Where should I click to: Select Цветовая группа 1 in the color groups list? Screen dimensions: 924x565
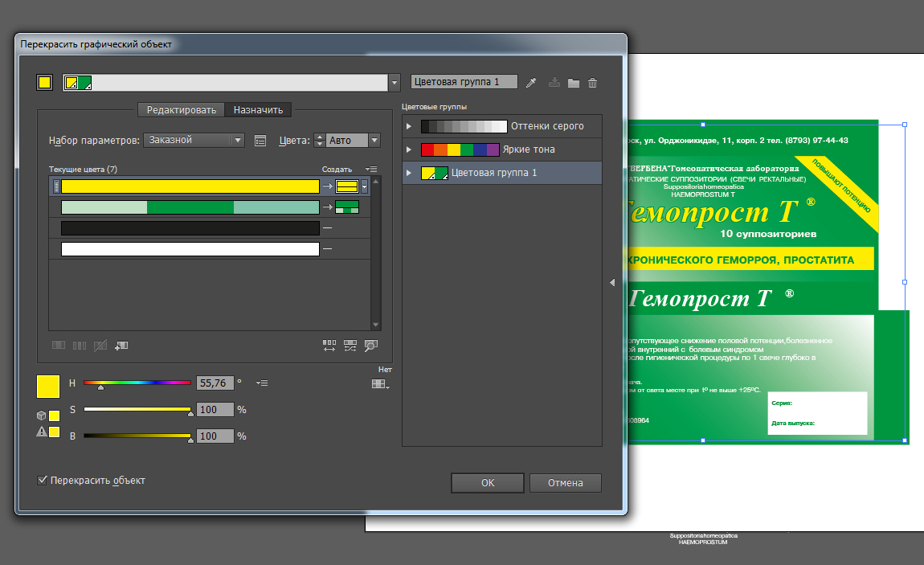click(x=502, y=173)
